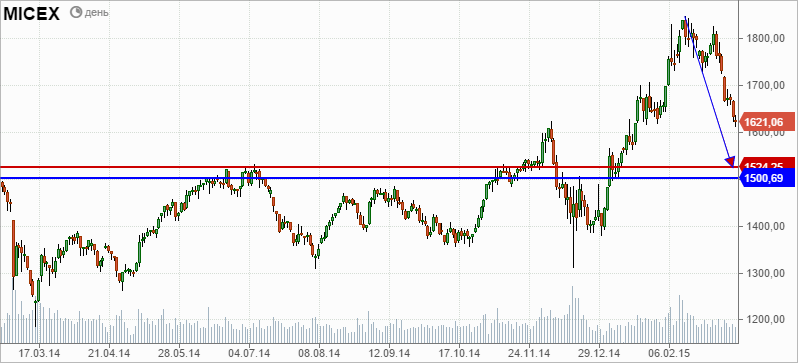Click the MICEX chart title
798x363 pixels.
point(32,14)
